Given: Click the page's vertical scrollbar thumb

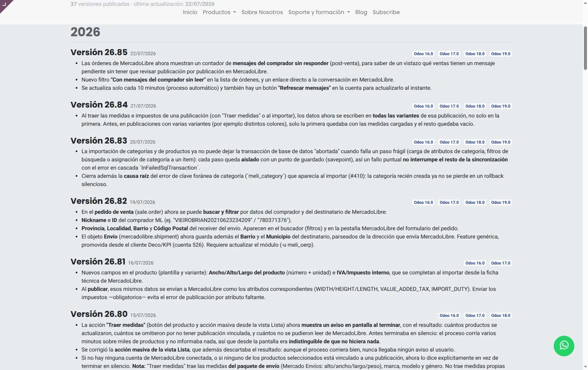Looking at the screenshot, I should 585,48.
